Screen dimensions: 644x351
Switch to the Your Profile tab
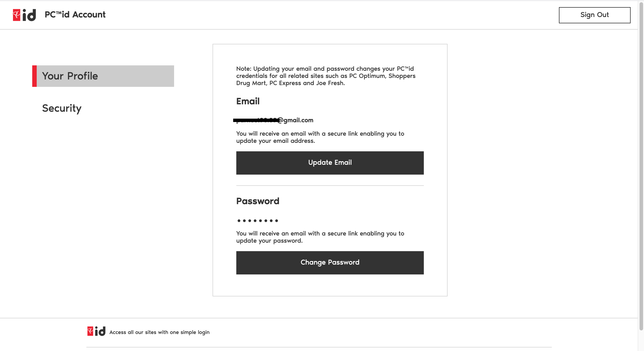coord(70,76)
